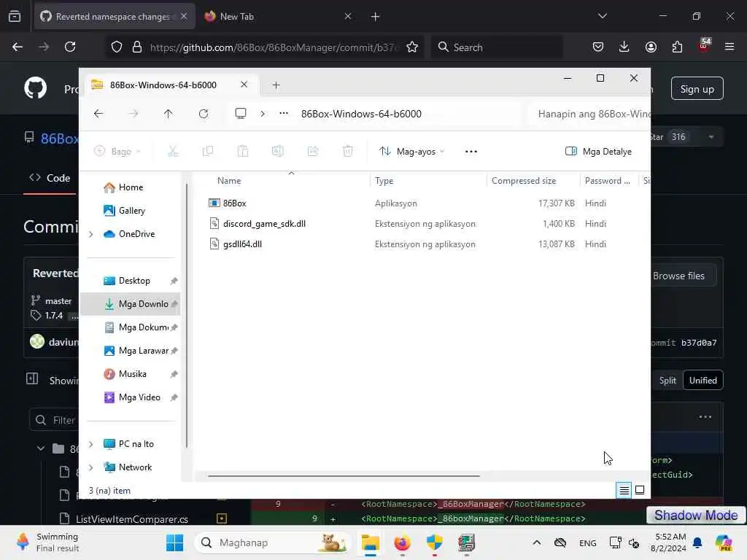Click the Rename icon in Explorer toolbar
Image resolution: width=747 pixels, height=560 pixels.
(278, 152)
